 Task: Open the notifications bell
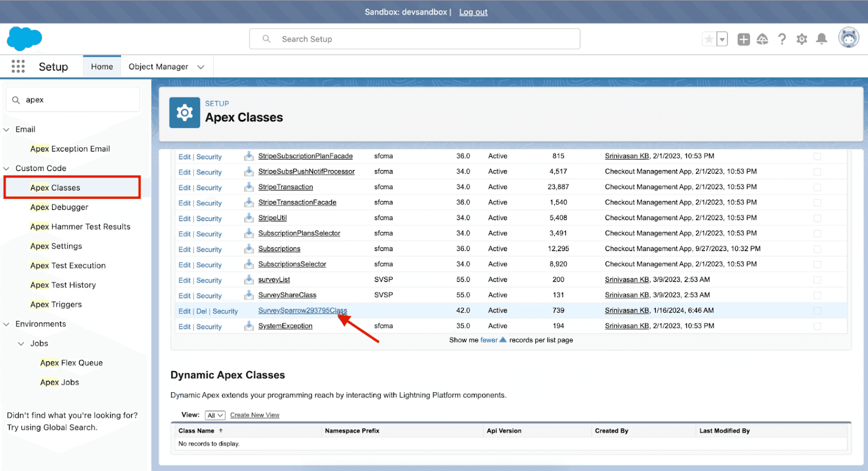[x=822, y=39]
